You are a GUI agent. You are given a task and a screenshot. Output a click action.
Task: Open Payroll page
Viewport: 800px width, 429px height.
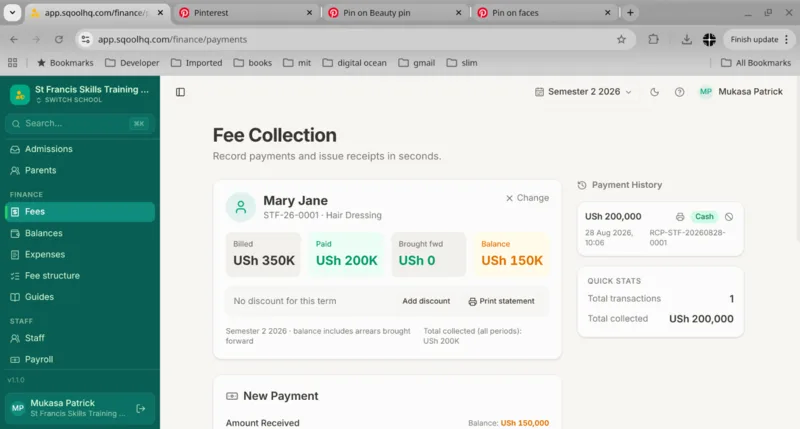click(x=80, y=360)
